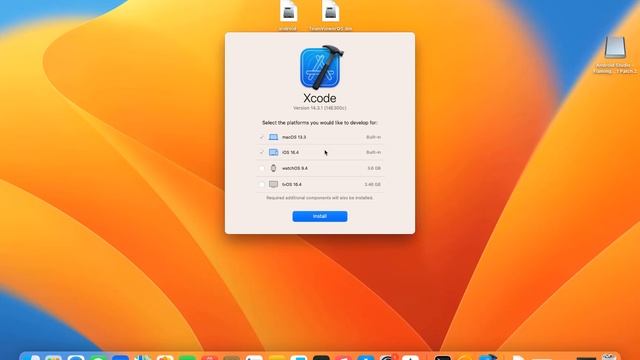Click the download size in tvOS row
Screen dimensions: 640x360
[x=373, y=184]
